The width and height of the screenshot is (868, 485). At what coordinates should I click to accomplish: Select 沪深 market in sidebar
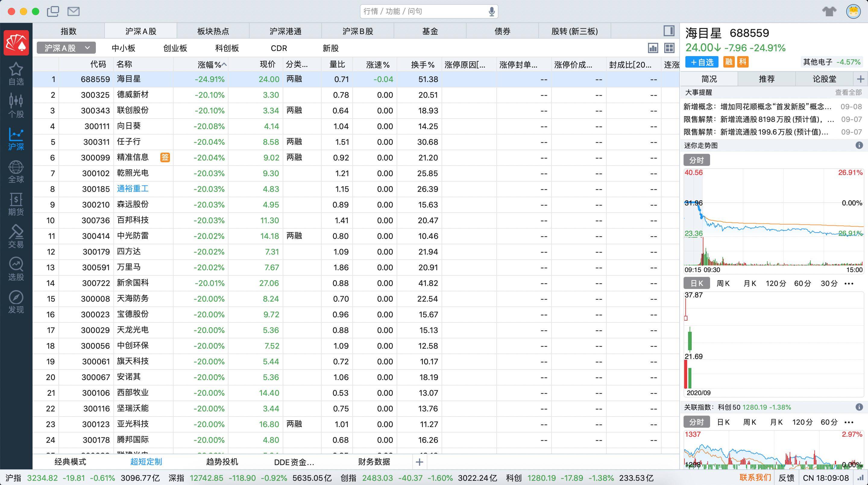16,139
